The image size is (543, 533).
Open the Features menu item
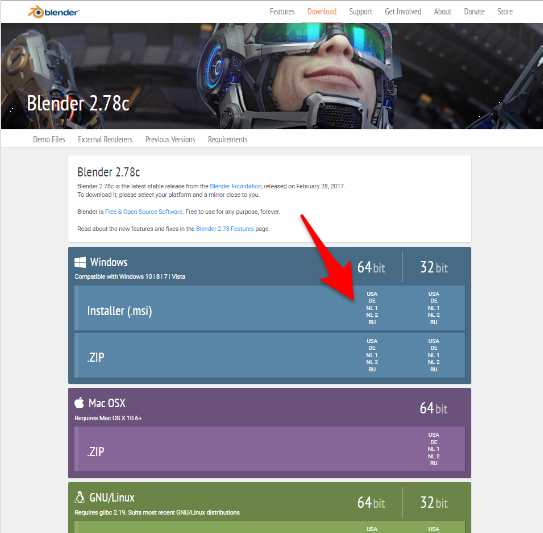pos(282,12)
